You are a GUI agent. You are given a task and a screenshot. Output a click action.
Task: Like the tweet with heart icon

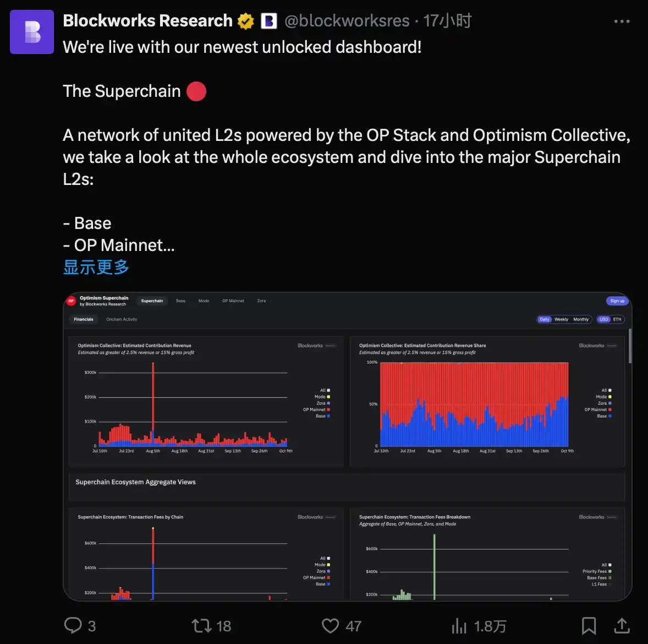pos(330,625)
